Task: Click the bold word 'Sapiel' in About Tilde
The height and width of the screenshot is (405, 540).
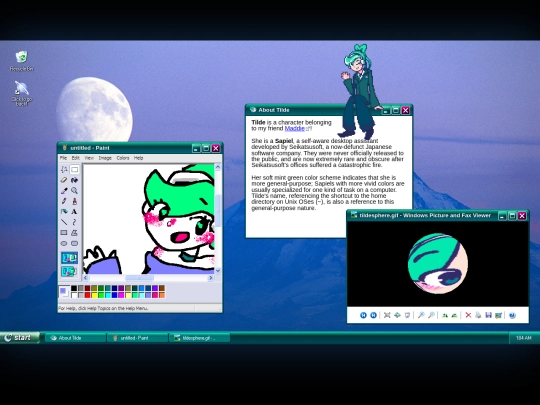Action: point(284,141)
